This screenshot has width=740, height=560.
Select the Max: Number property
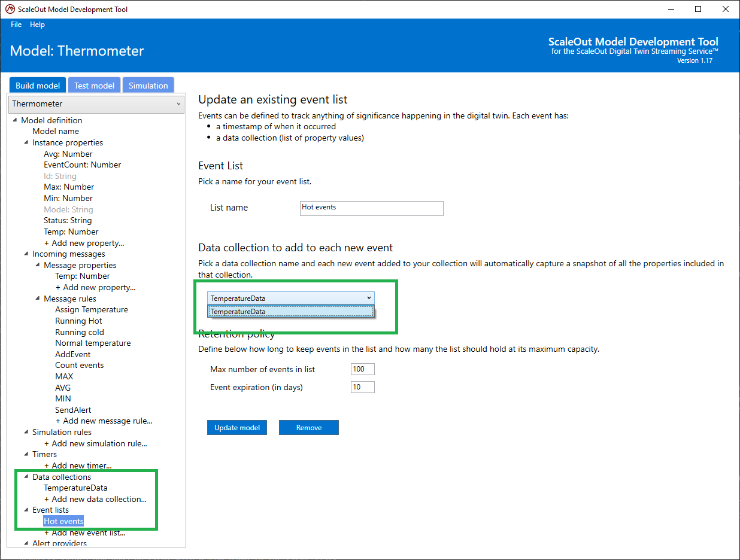point(69,187)
